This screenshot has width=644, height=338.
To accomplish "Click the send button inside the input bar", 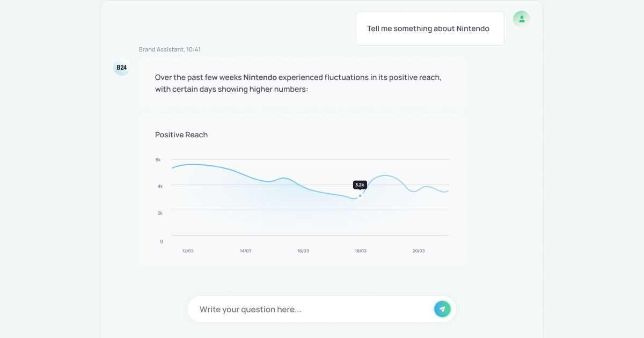I will (x=442, y=309).
